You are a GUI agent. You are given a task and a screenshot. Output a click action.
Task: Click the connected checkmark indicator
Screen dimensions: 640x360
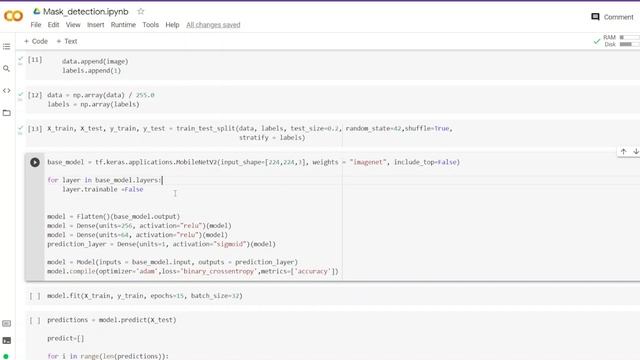597,41
